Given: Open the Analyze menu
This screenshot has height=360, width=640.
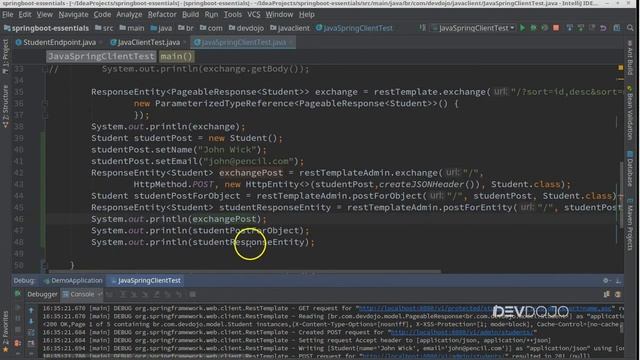Looking at the screenshot, I should pos(129,14).
